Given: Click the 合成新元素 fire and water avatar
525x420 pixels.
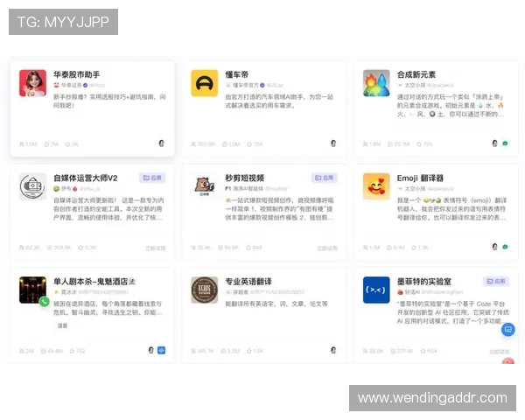Looking at the screenshot, I should click(376, 83).
